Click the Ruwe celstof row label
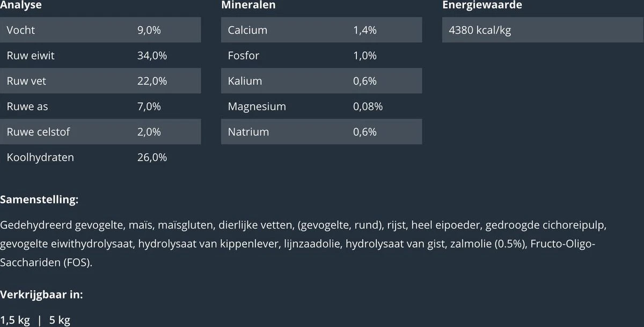 pyautogui.click(x=38, y=132)
